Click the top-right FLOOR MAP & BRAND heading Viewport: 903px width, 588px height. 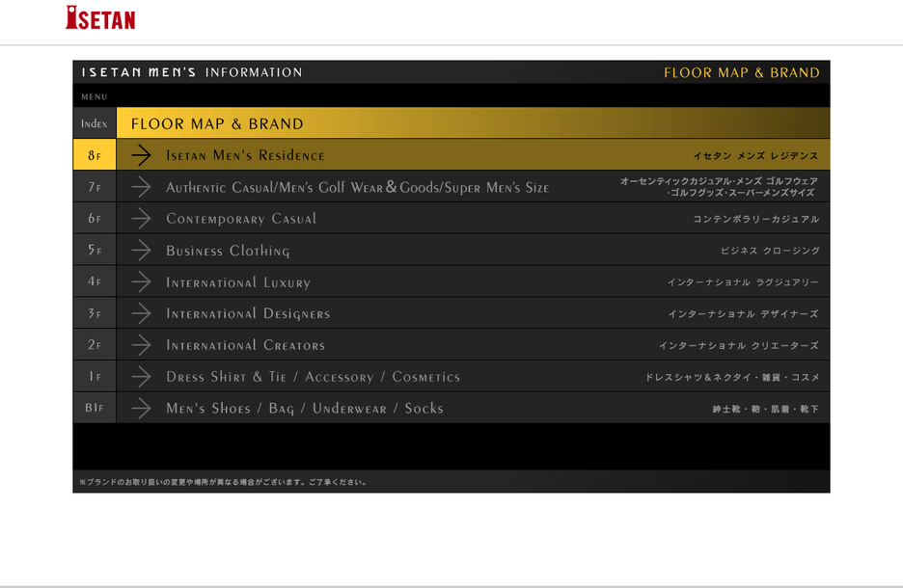pyautogui.click(x=742, y=72)
